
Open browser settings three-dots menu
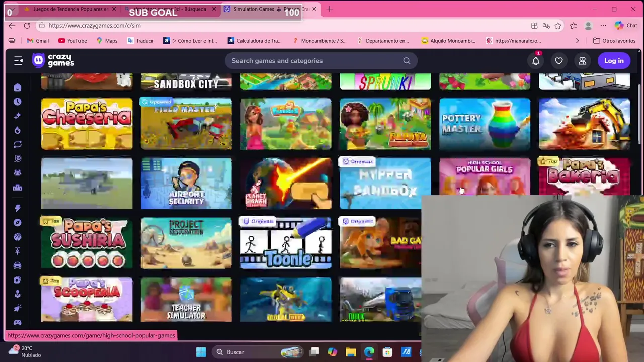tap(603, 26)
